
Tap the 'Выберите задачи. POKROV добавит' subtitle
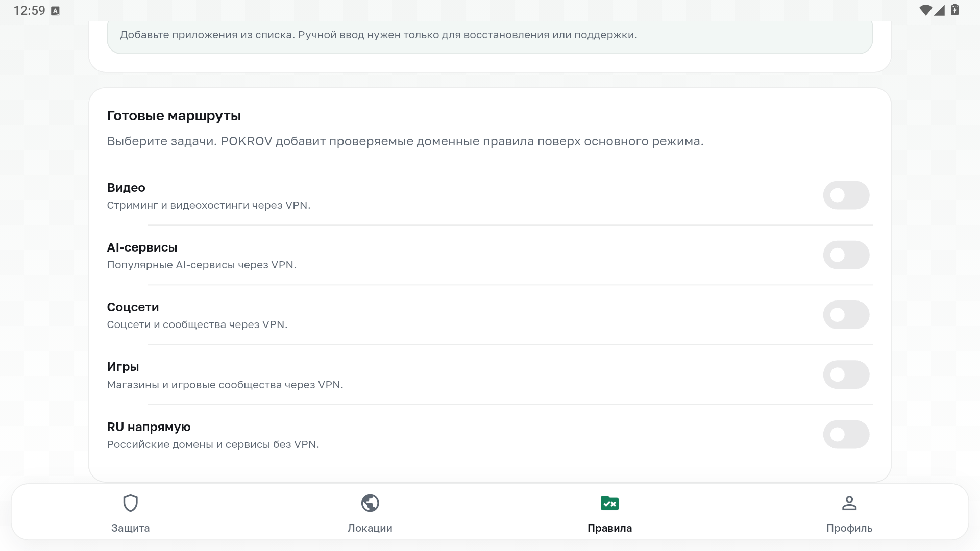tap(405, 141)
